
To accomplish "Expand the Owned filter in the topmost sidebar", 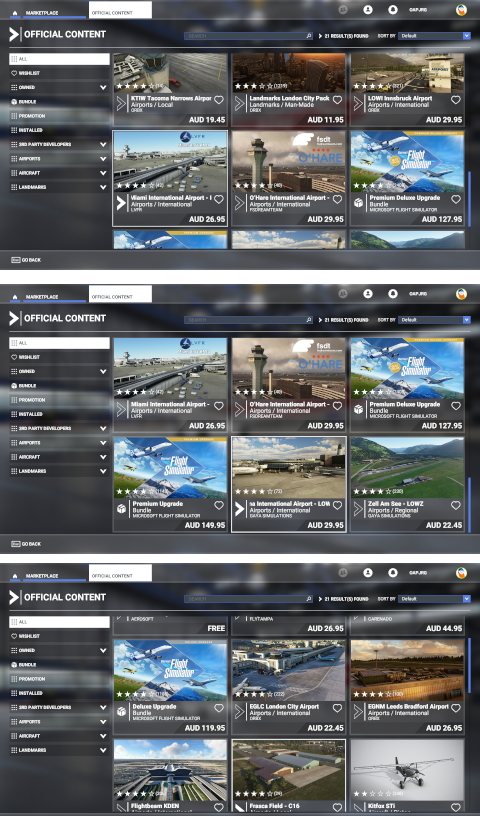I will 103,87.
